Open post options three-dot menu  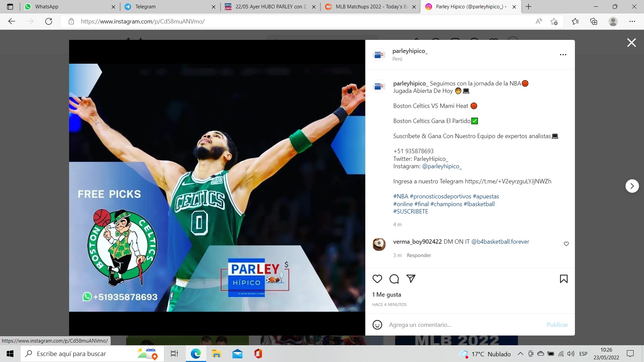(x=563, y=55)
